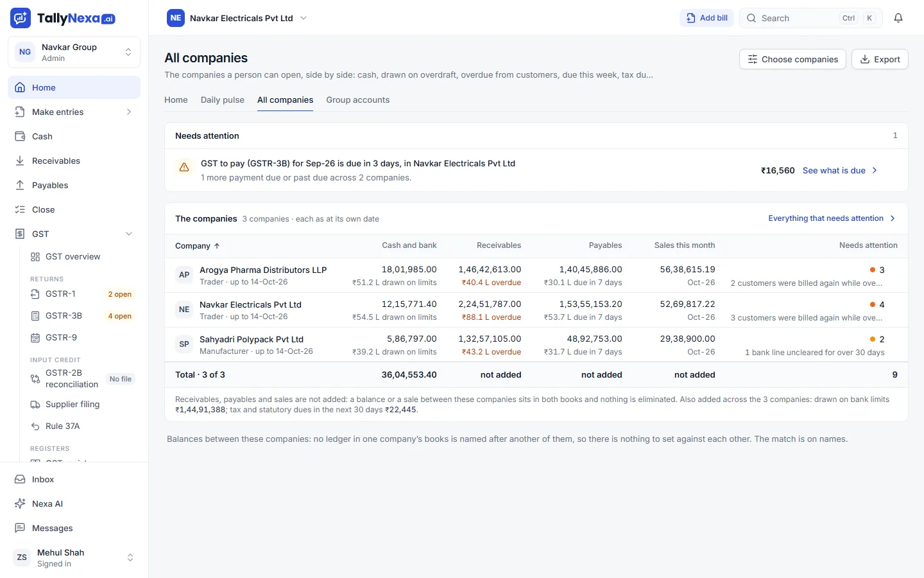Image resolution: width=924 pixels, height=578 pixels.
Task: Click the GST warning triangle icon
Action: (184, 167)
